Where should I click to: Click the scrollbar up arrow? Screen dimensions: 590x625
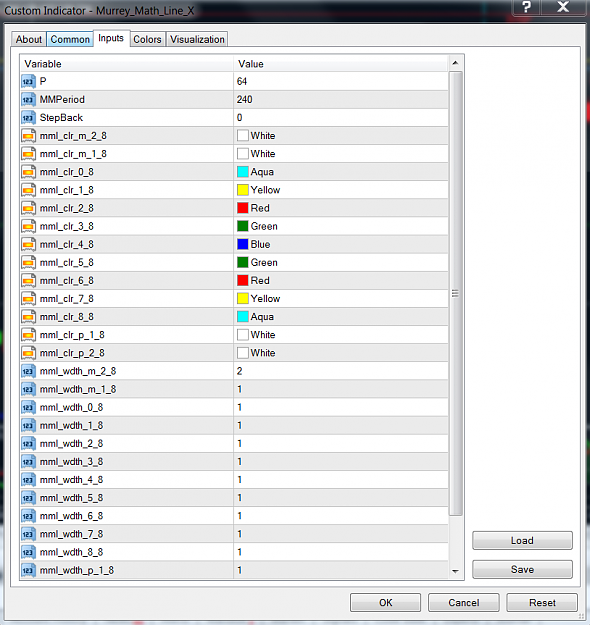(456, 63)
